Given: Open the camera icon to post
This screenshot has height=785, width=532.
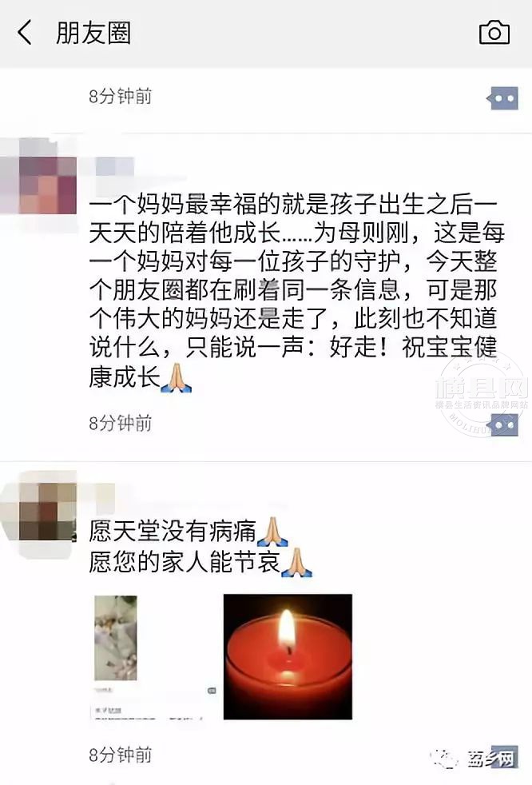Looking at the screenshot, I should (494, 33).
